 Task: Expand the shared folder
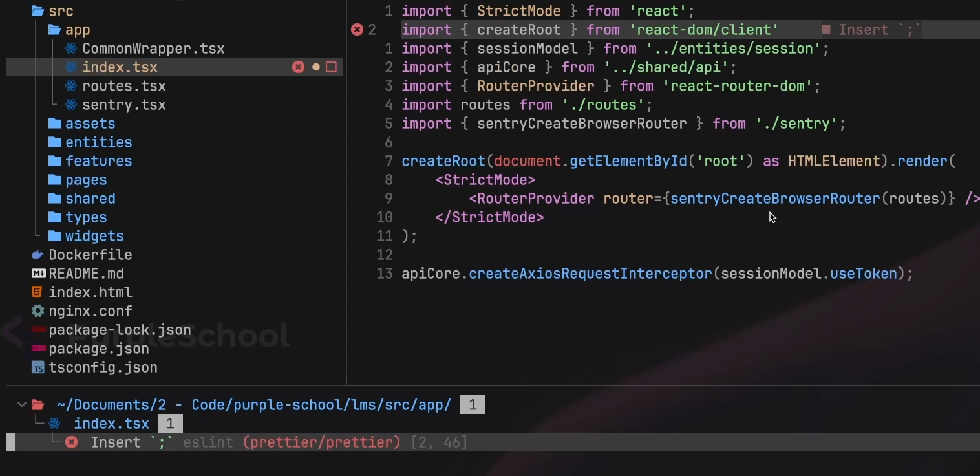pos(81,199)
